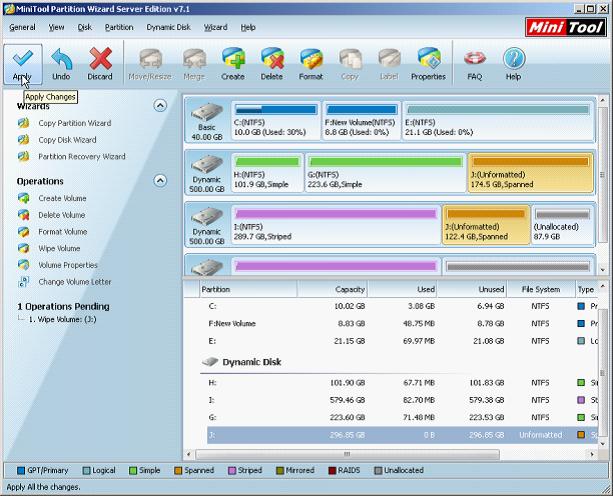Launch the Copy Partition Wizard link
The image size is (613, 496).
click(x=75, y=123)
